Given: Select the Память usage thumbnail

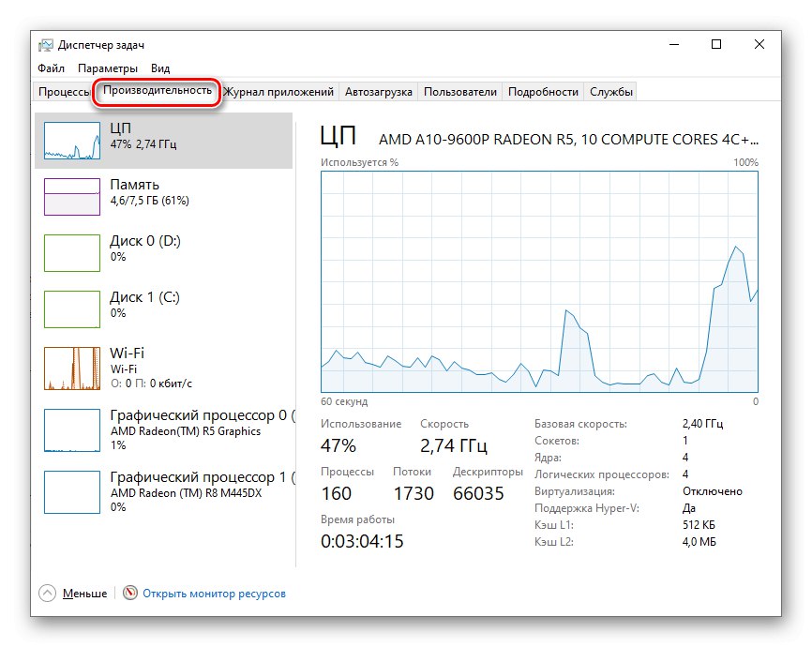Looking at the screenshot, I should pos(72,197).
